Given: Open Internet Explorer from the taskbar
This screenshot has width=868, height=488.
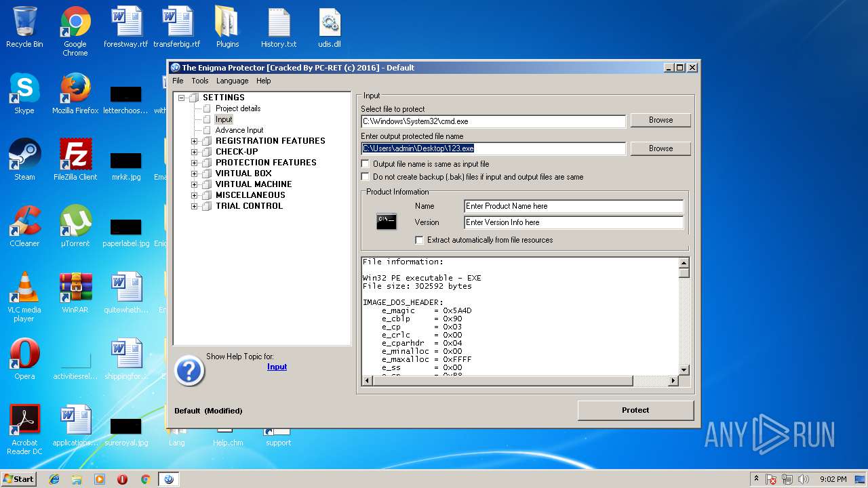Looking at the screenshot, I should (x=54, y=479).
